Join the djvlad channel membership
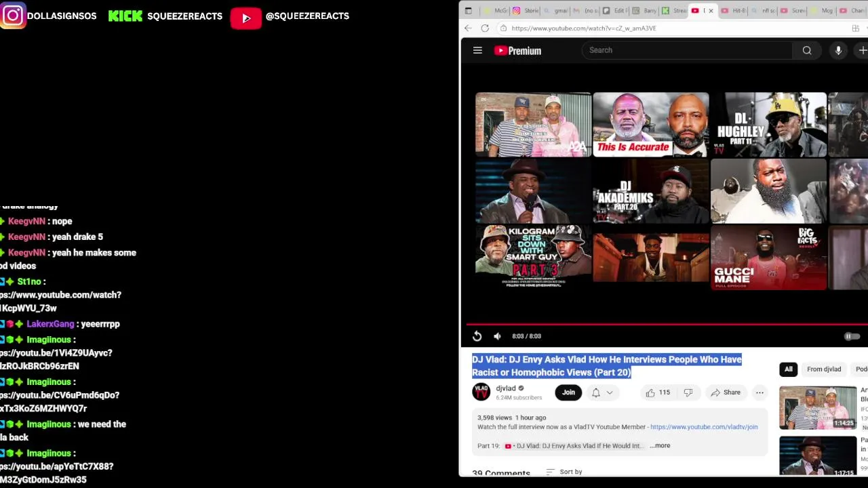Screen dimensions: 868x488 coord(568,392)
